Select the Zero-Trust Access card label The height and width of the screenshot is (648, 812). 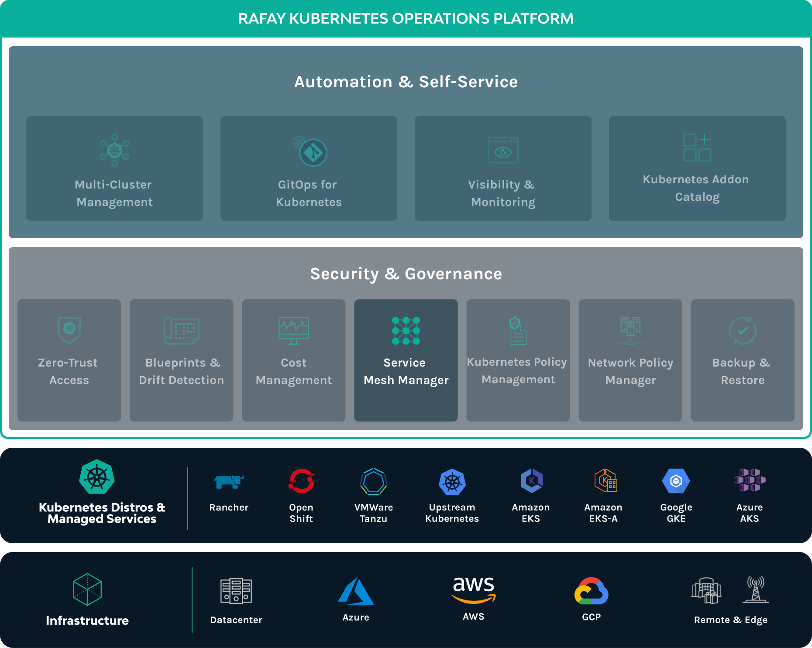pyautogui.click(x=69, y=371)
